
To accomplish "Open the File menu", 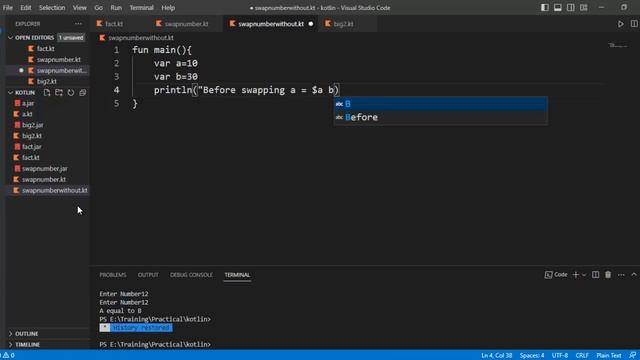I will (8, 7).
